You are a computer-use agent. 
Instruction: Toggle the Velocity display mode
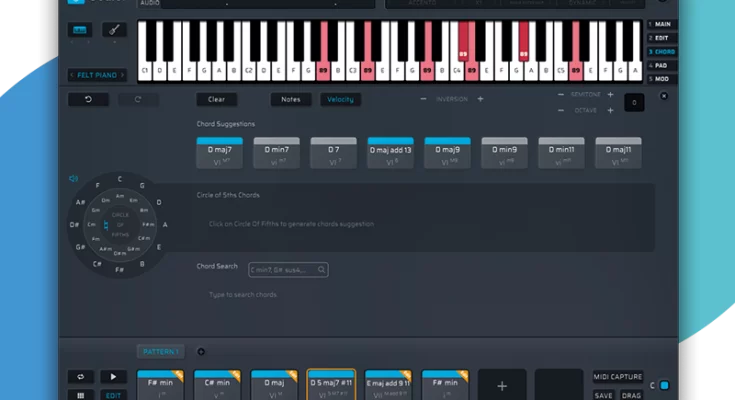click(341, 100)
